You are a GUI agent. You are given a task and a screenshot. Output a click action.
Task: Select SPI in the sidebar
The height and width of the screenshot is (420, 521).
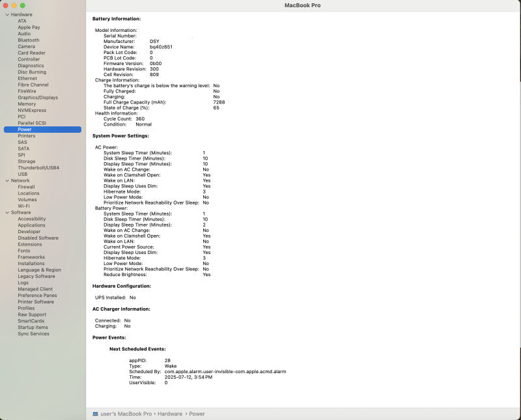click(x=21, y=155)
